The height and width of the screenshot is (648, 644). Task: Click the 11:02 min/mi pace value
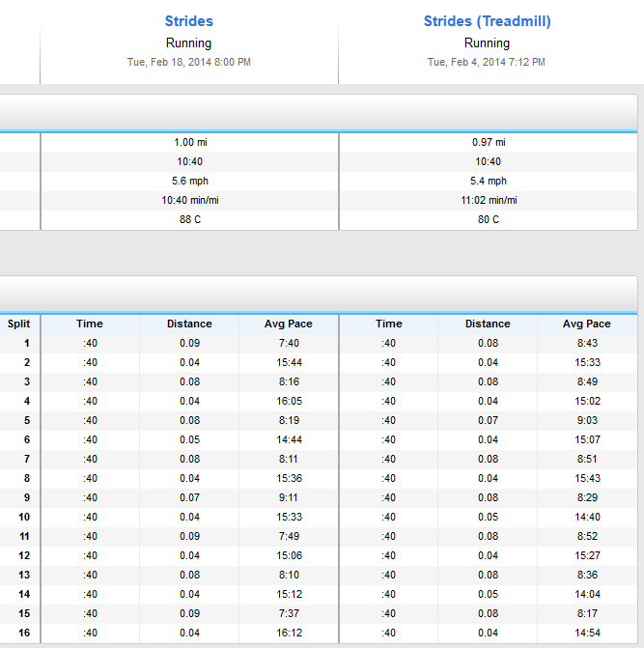coord(488,200)
